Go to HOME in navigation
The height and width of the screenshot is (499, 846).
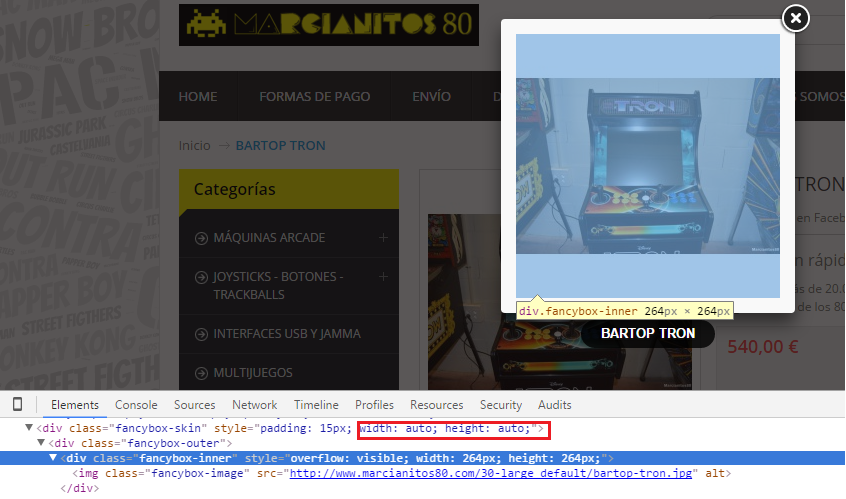coord(198,96)
